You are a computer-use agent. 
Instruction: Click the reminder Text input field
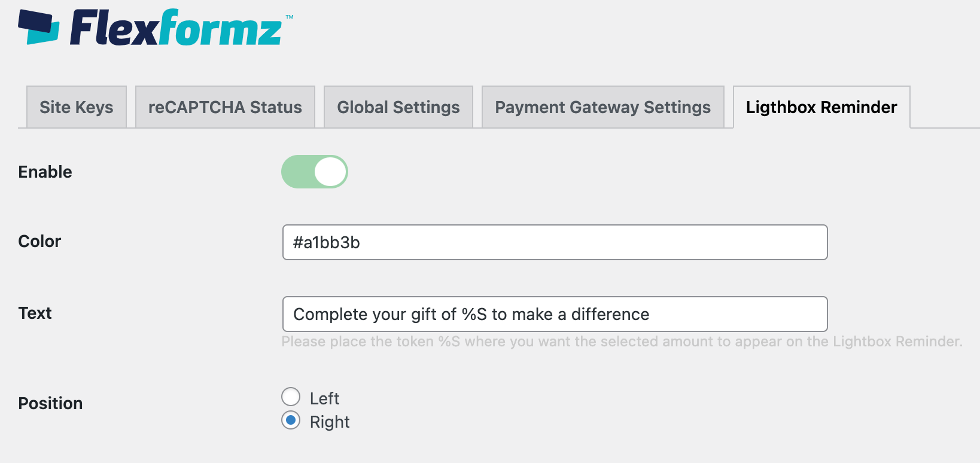click(555, 313)
